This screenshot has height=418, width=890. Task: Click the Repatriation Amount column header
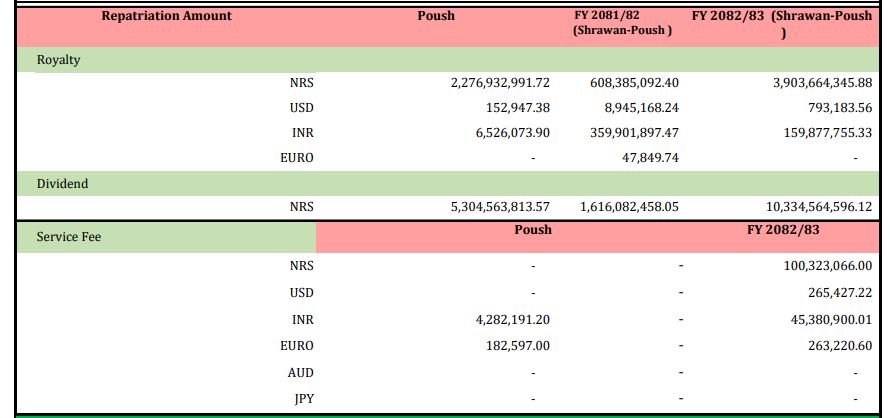click(166, 16)
